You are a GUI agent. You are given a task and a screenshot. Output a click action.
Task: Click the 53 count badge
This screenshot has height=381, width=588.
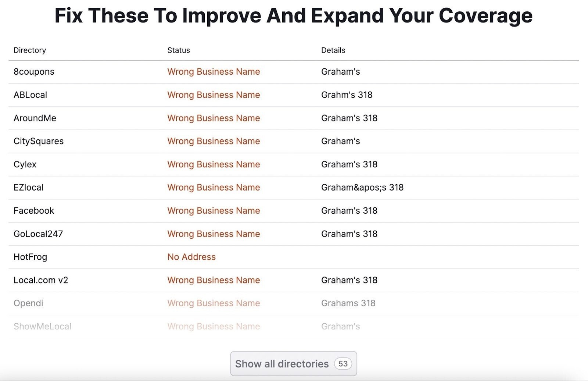click(343, 364)
